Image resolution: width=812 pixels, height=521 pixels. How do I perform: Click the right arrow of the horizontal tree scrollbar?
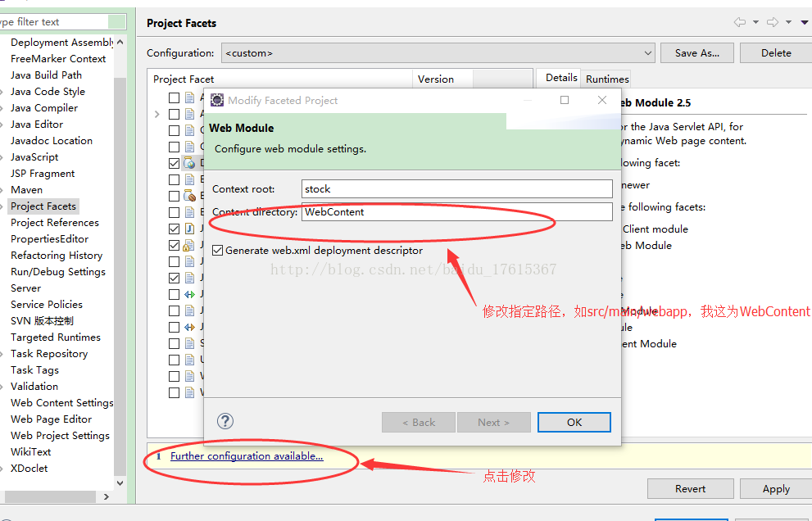coord(107,496)
